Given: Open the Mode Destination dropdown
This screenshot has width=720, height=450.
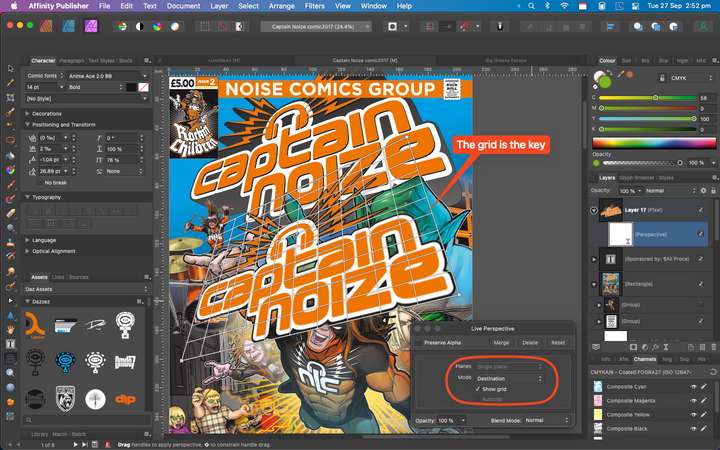Looking at the screenshot, I should click(x=509, y=378).
